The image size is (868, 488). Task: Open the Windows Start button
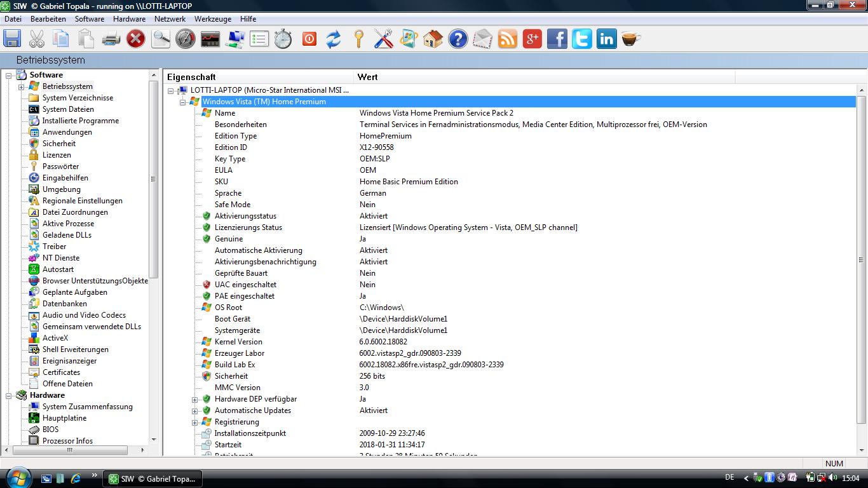[18, 477]
